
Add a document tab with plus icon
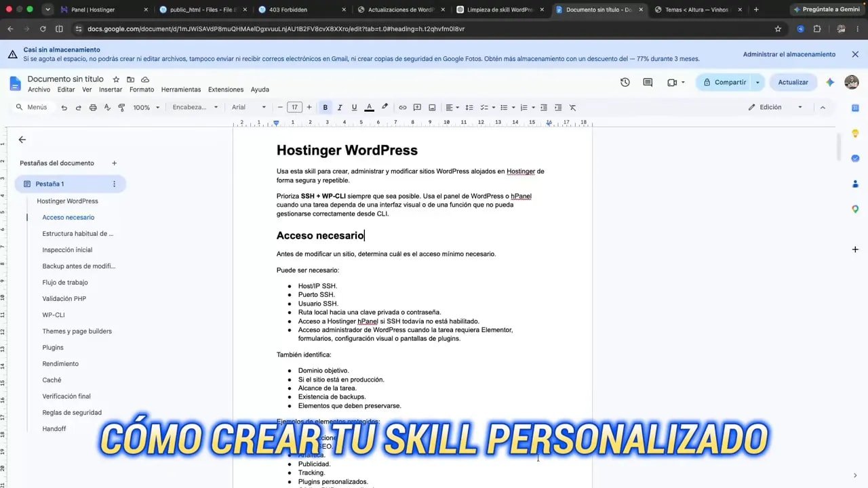click(x=114, y=163)
